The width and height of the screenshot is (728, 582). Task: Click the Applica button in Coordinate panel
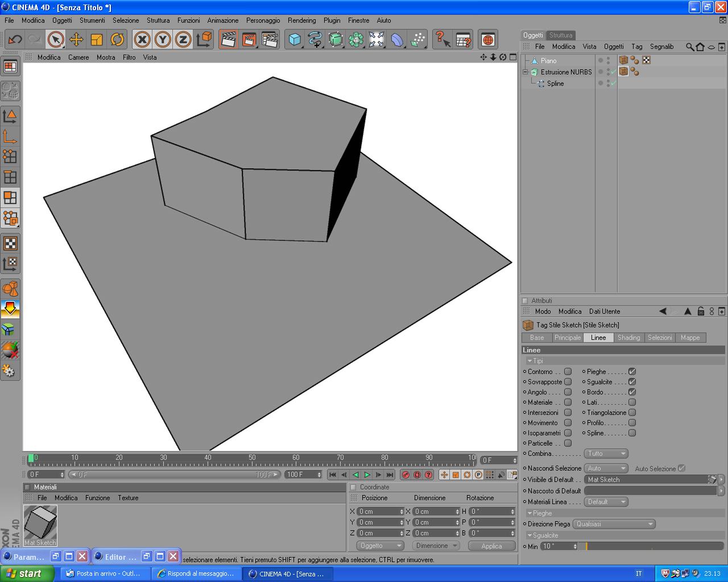point(491,546)
